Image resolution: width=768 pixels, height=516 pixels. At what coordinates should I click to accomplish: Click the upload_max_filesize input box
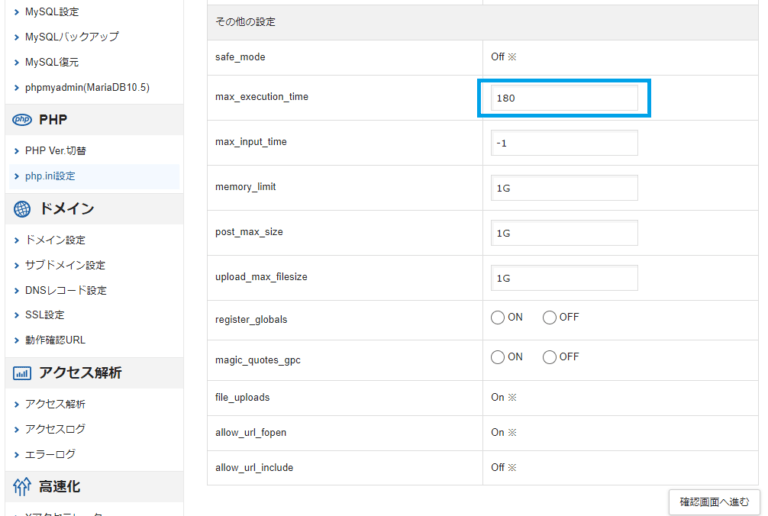[564, 278]
